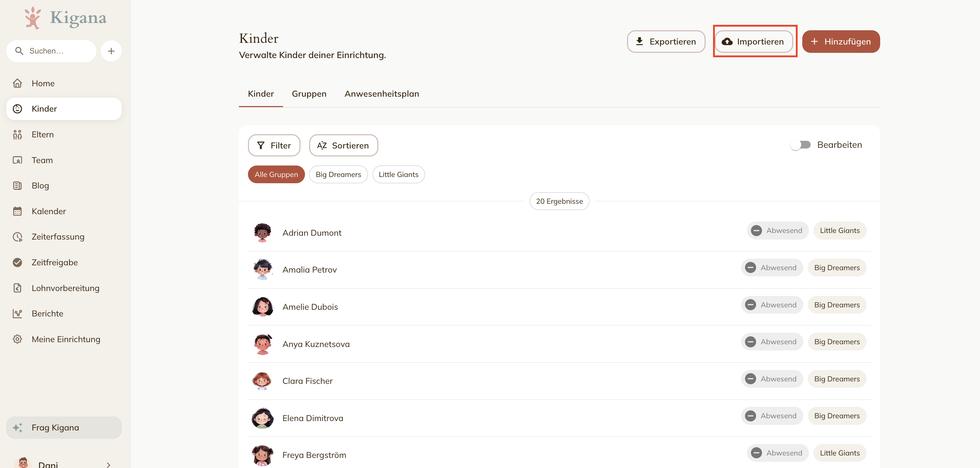Select the Little Giants group chip
The width and height of the screenshot is (980, 468).
click(x=398, y=174)
